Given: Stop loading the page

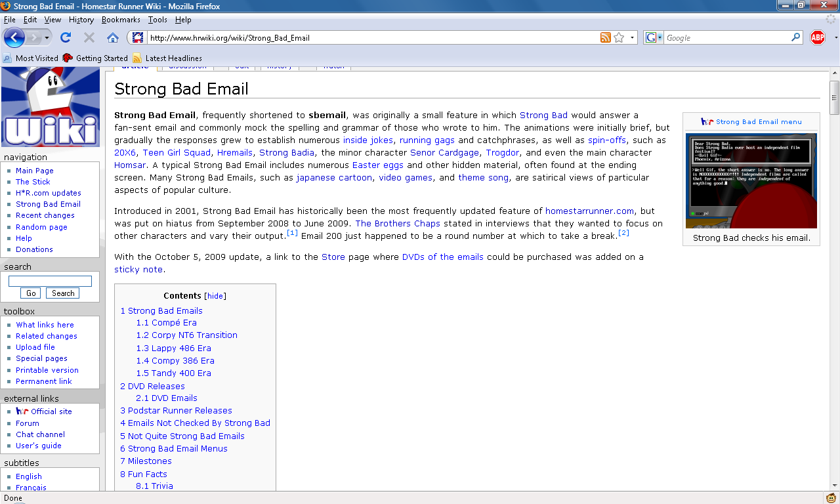Looking at the screenshot, I should 89,37.
